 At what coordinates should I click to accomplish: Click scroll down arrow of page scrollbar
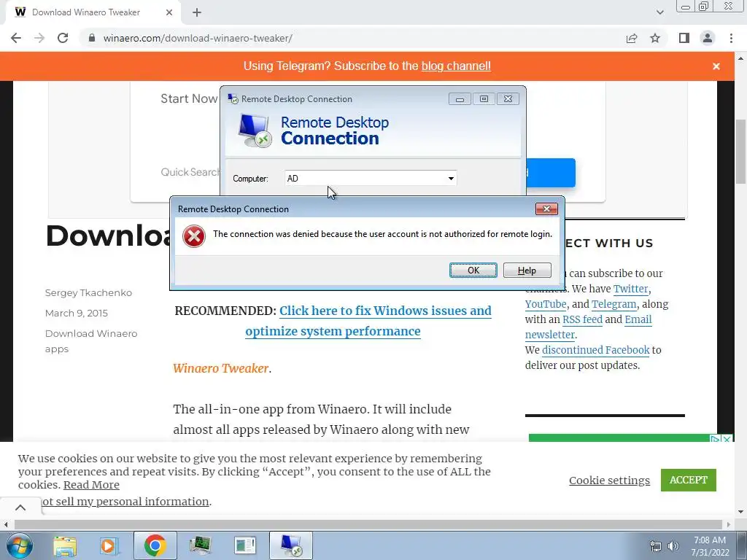click(x=740, y=512)
